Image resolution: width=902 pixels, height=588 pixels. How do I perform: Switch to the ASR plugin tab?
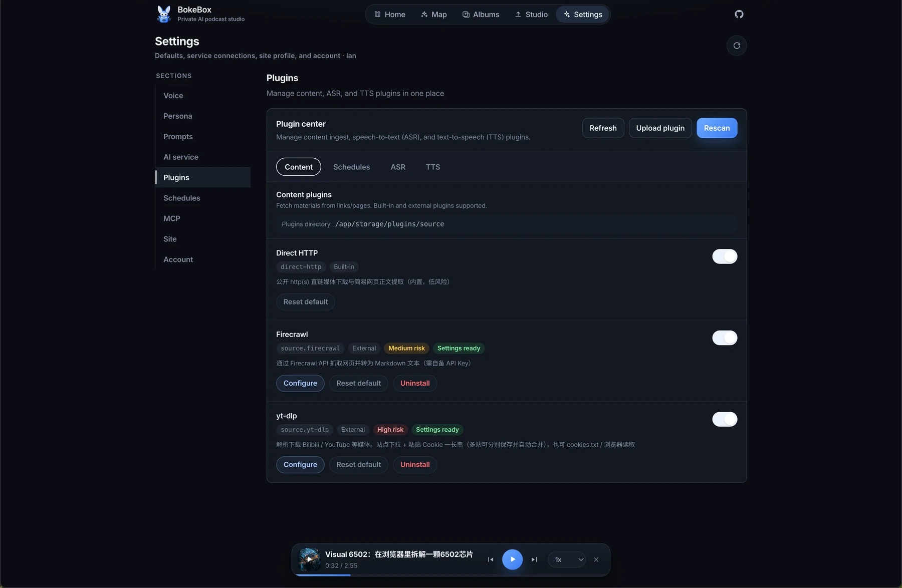398,167
